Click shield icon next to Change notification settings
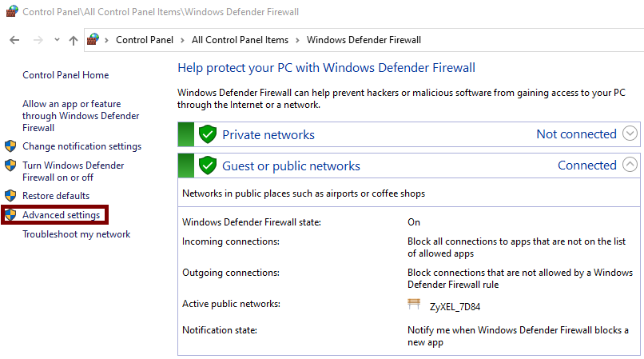The width and height of the screenshot is (644, 359). tap(10, 146)
